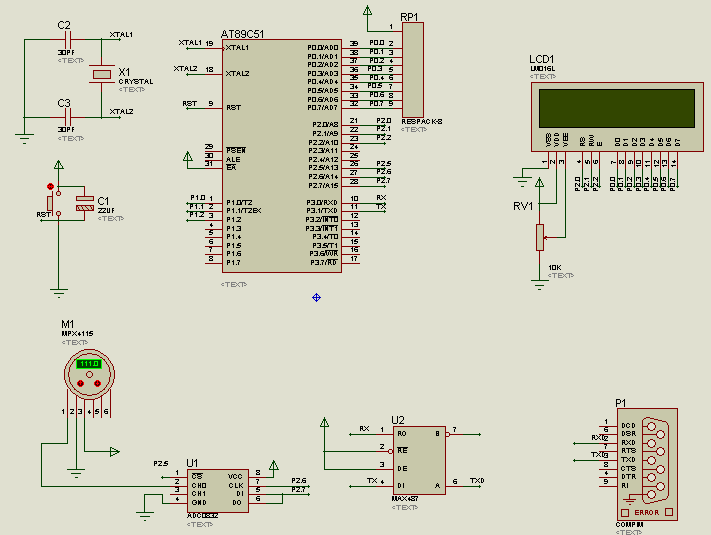The image size is (711, 535).
Task: Select the U1 ADC0832 chip
Action: point(218,491)
